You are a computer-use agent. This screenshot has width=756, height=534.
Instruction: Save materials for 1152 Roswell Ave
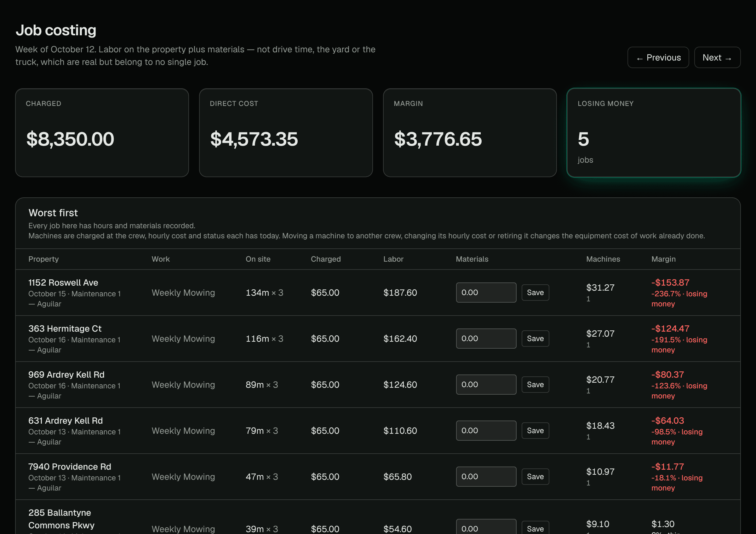[x=535, y=292]
